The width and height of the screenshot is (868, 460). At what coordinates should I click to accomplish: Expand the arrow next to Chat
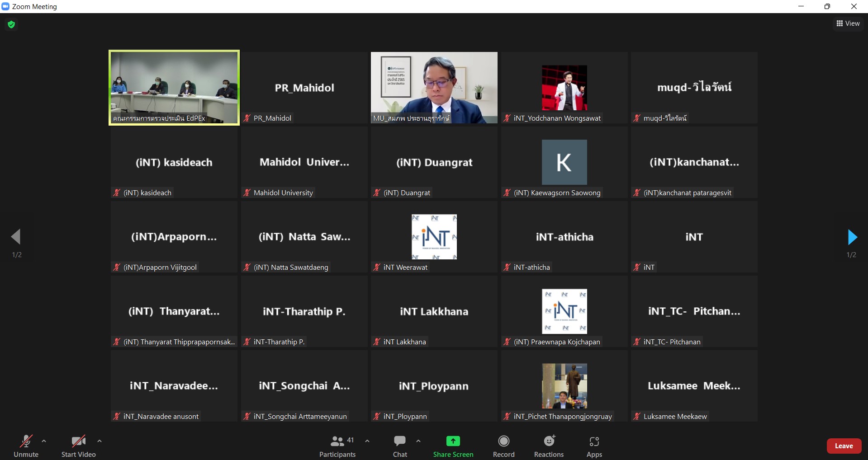coord(418,441)
